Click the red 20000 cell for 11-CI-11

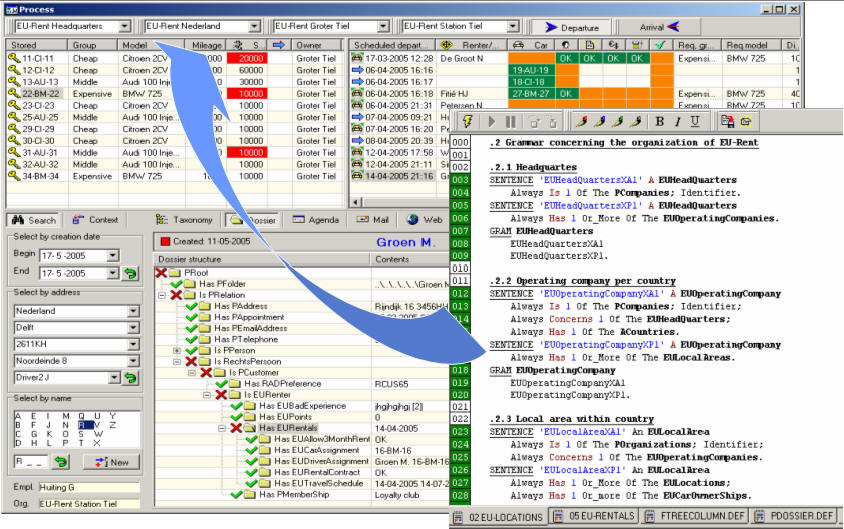coord(243,59)
